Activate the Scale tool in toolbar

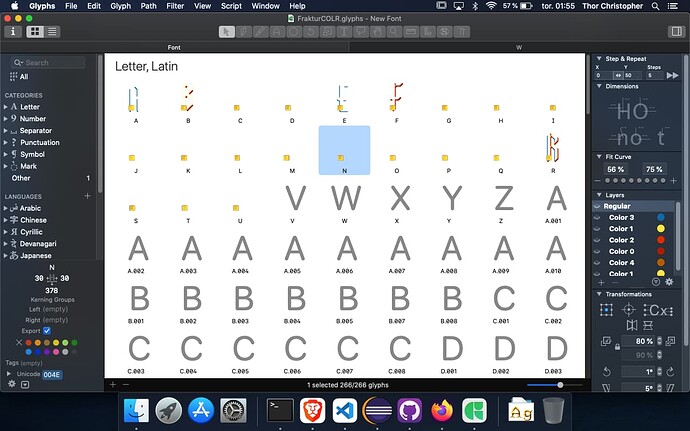point(327,32)
